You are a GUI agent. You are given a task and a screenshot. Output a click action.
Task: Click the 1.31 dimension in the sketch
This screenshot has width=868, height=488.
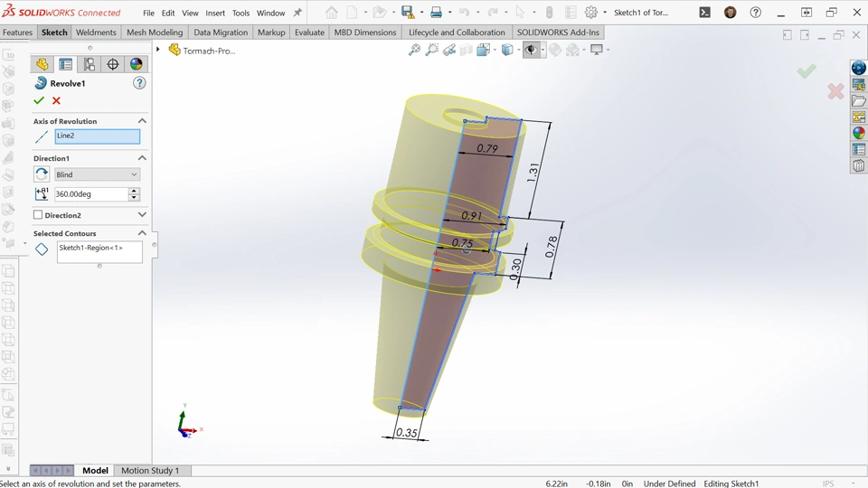pyautogui.click(x=533, y=173)
